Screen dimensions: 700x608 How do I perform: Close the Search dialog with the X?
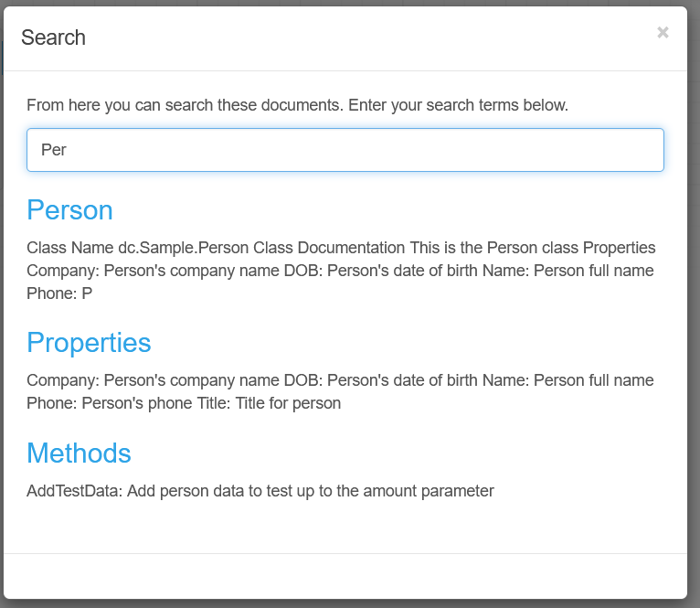coord(663,33)
